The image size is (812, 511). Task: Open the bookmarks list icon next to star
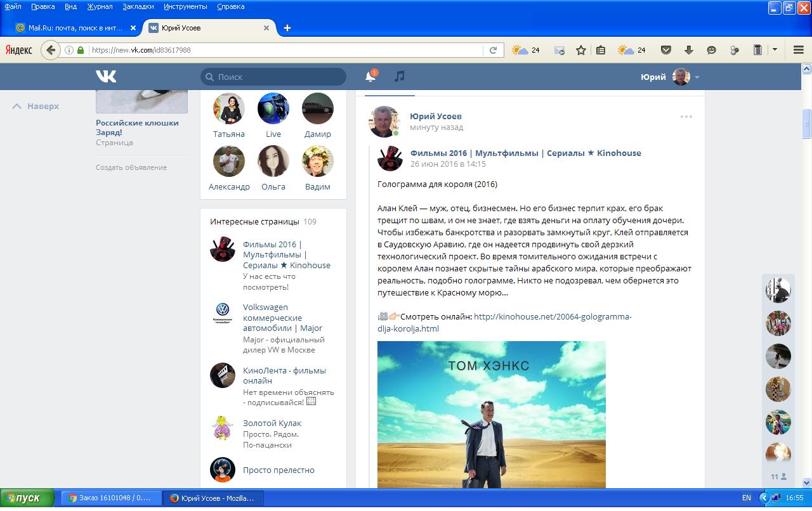click(600, 50)
